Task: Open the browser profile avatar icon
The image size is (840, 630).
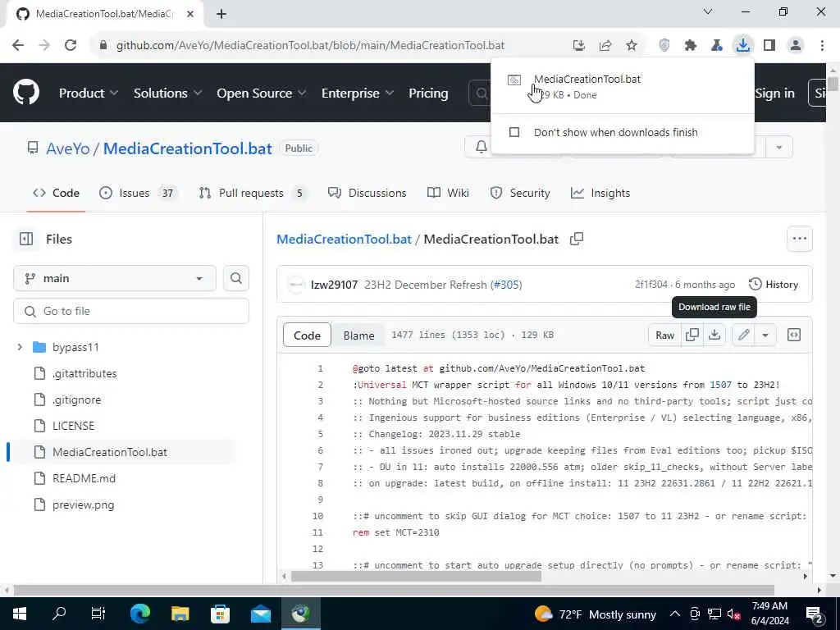Action: [796, 46]
